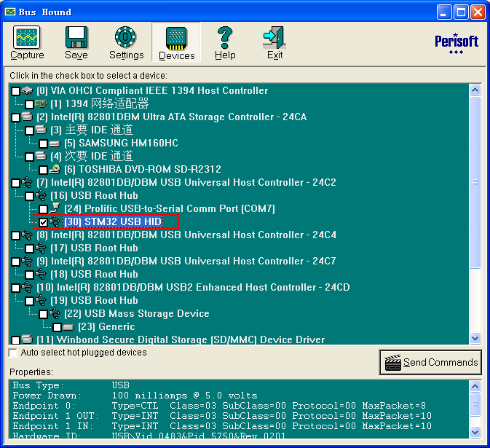The image size is (490, 448).
Task: Click the serial cable icon of Prolific COM7
Action: point(55,208)
